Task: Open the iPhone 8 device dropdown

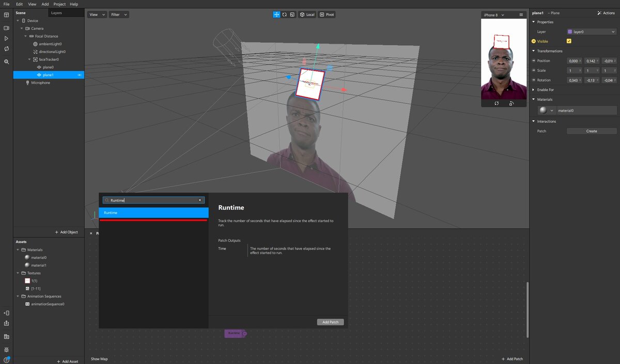Action: (493, 15)
